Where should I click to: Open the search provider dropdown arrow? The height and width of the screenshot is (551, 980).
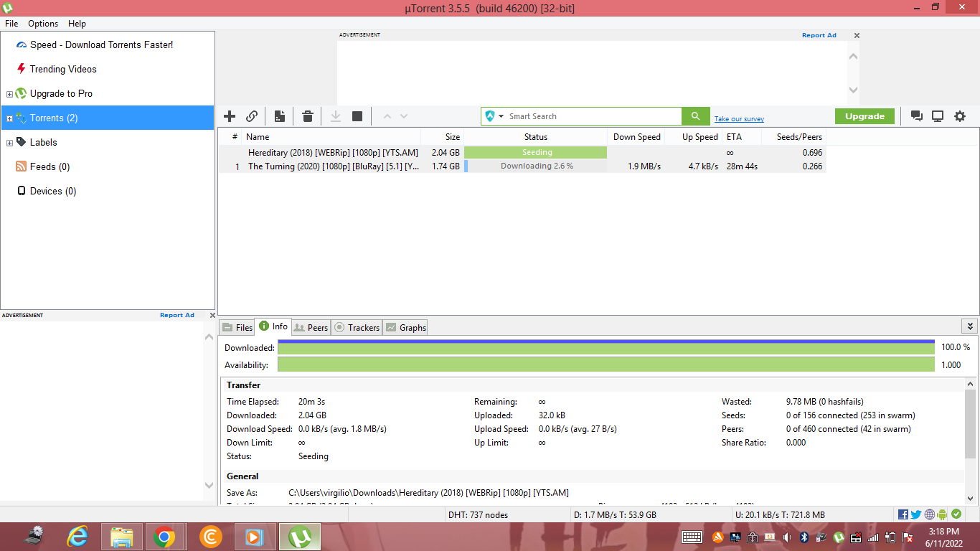(501, 116)
